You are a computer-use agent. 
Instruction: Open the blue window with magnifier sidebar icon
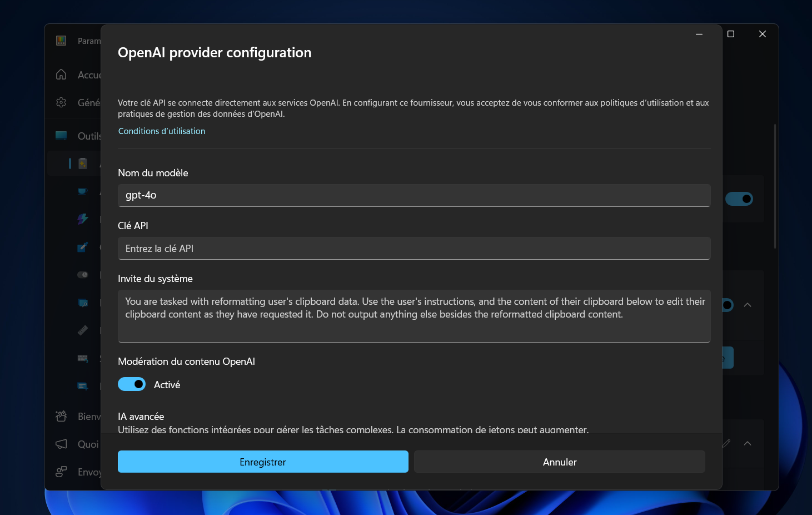click(x=83, y=303)
